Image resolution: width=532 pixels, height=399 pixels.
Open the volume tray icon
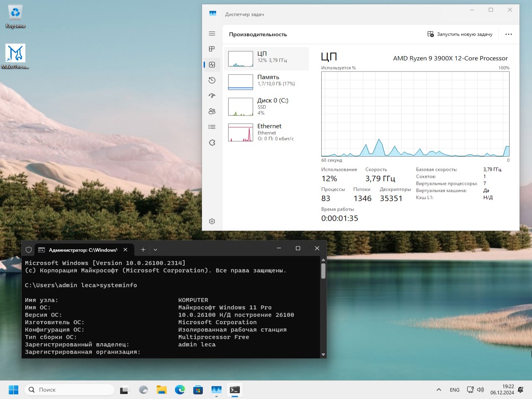click(x=480, y=390)
